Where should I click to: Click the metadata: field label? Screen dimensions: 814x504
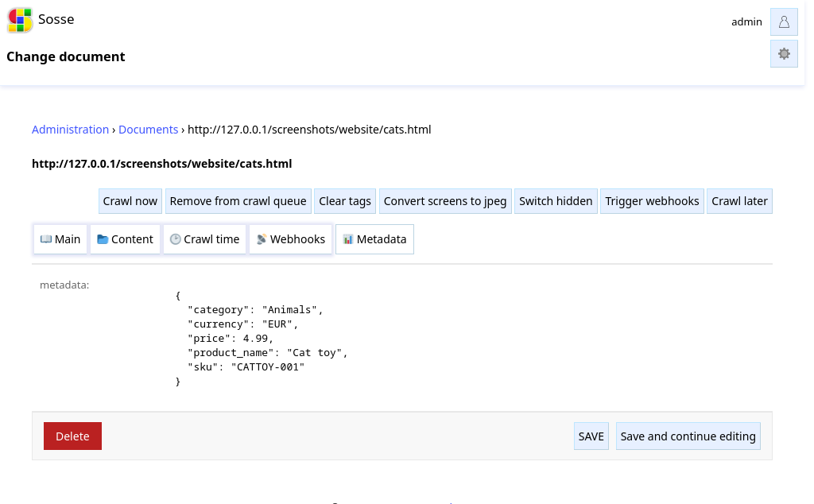[x=64, y=285]
